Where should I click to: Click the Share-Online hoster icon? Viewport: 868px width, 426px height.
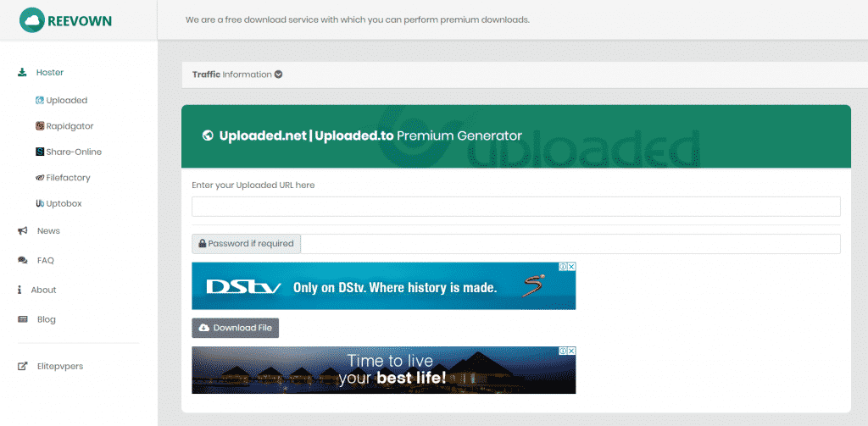pyautogui.click(x=39, y=152)
